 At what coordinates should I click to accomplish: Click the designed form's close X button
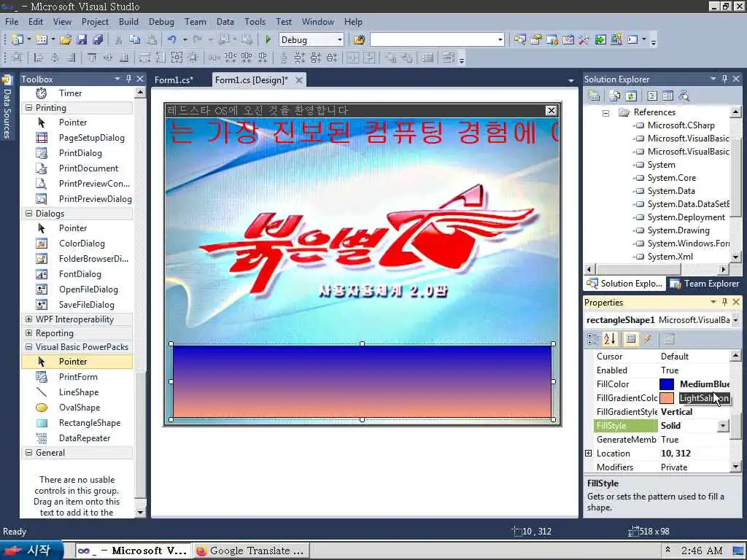coord(551,111)
